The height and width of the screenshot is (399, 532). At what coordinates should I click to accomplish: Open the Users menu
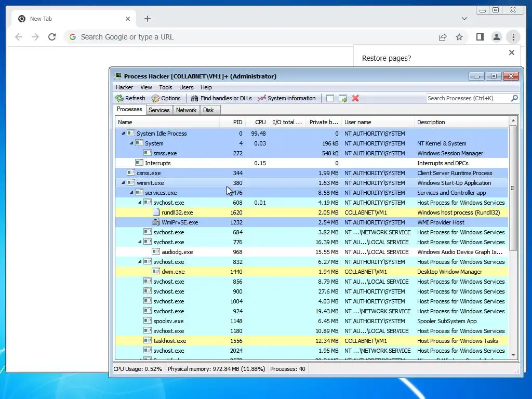[187, 87]
